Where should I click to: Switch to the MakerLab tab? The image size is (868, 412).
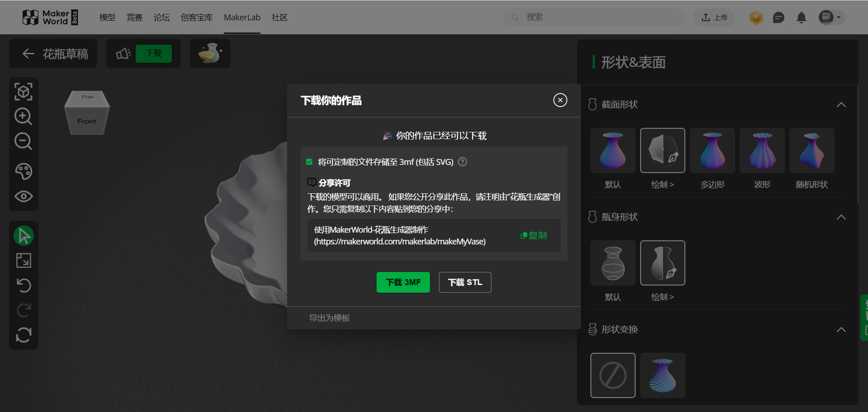point(242,17)
